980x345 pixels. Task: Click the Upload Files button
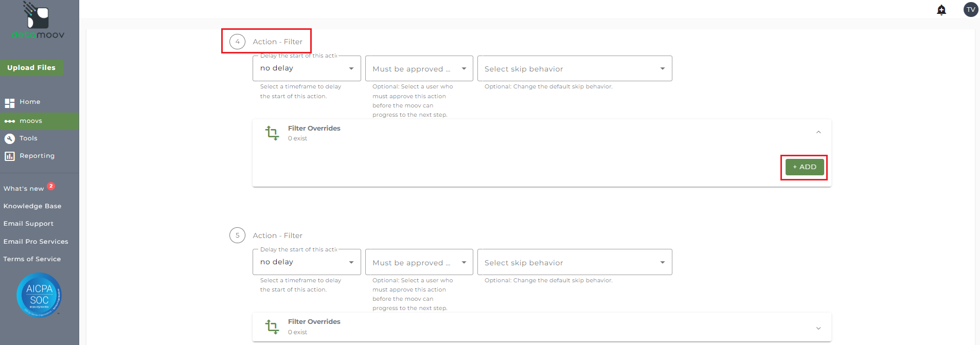coord(31,68)
